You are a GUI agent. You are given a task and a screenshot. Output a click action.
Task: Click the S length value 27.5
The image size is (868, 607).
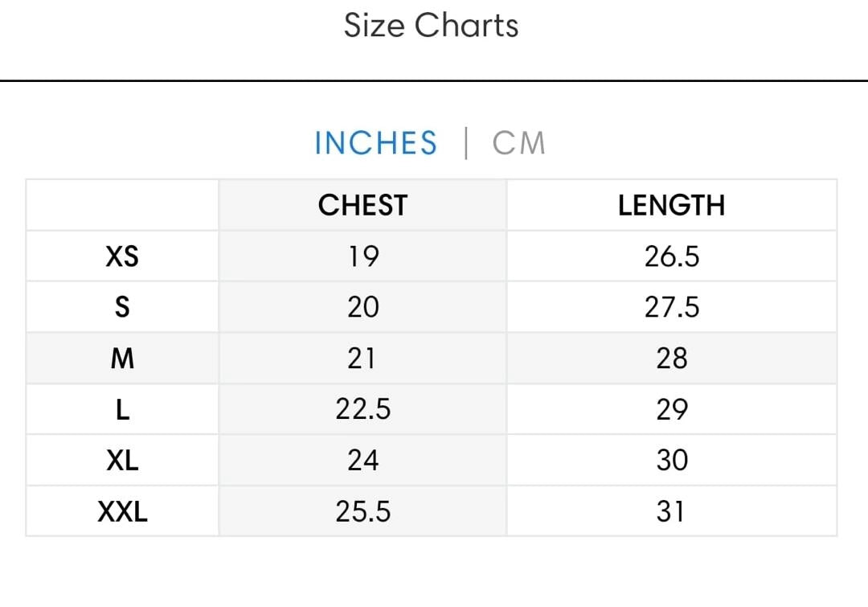[671, 307]
